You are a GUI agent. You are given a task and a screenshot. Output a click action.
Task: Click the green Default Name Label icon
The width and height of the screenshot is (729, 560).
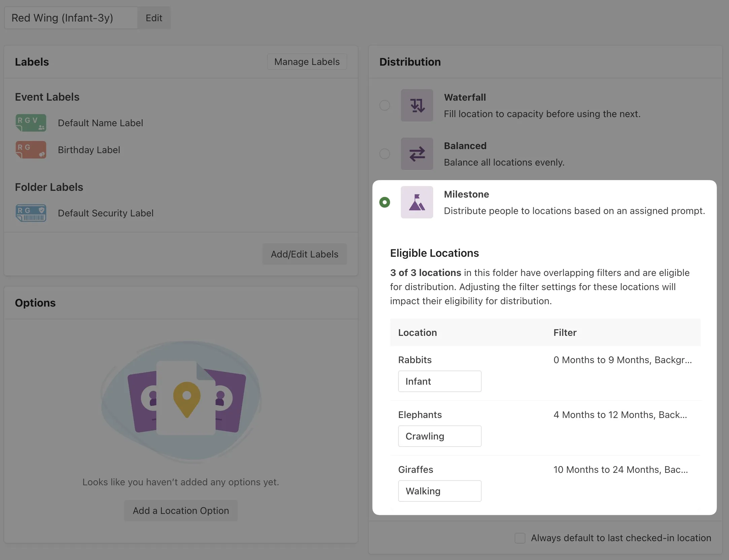coord(31,123)
